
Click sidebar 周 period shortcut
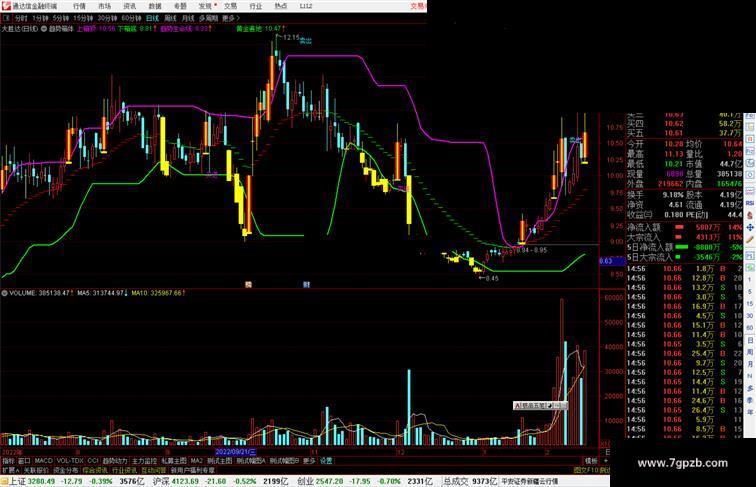750,352
